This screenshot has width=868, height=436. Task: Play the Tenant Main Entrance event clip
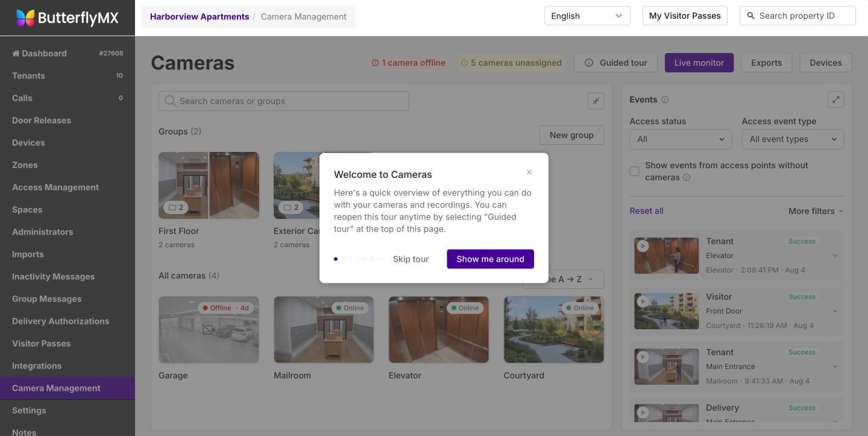click(643, 357)
